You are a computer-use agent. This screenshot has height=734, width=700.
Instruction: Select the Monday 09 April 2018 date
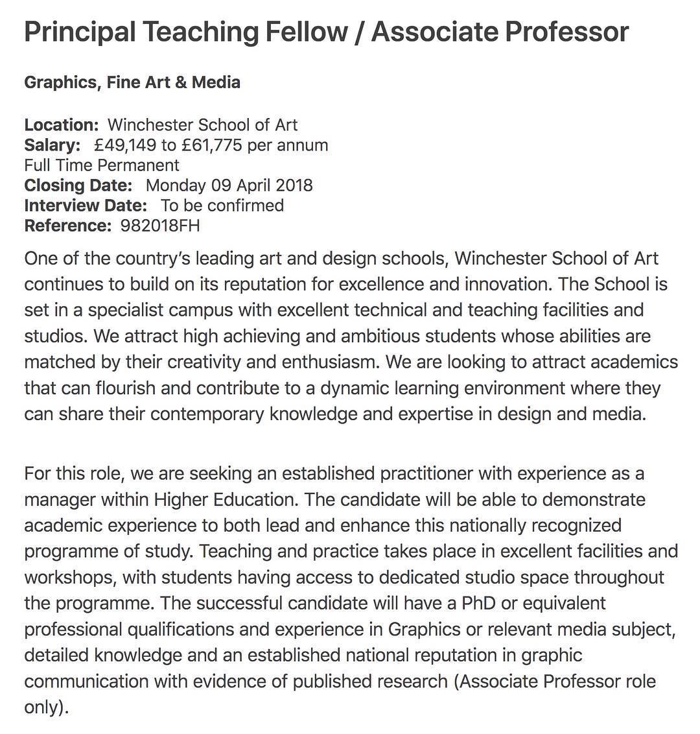pyautogui.click(x=229, y=185)
